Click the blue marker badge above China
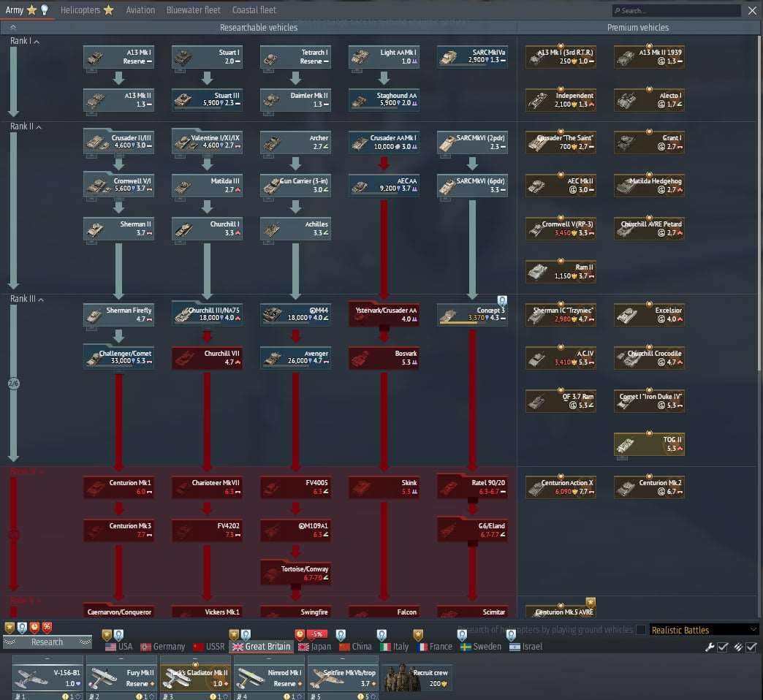Screen dimensions: 763x700 (341, 634)
